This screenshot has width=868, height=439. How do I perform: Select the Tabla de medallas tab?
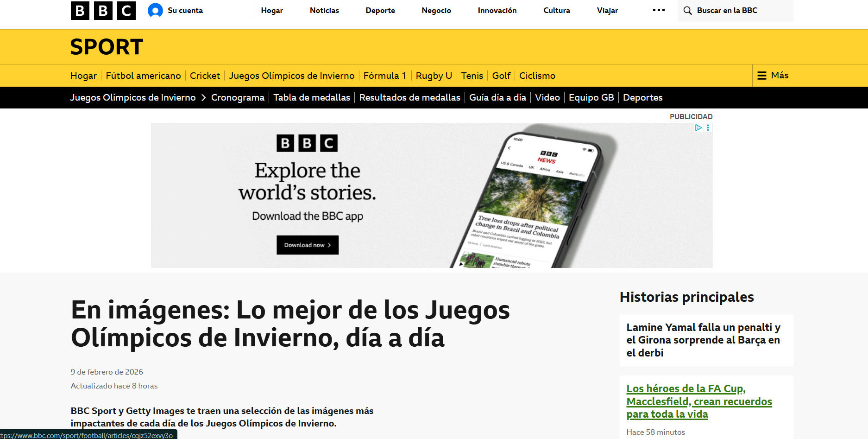point(311,98)
